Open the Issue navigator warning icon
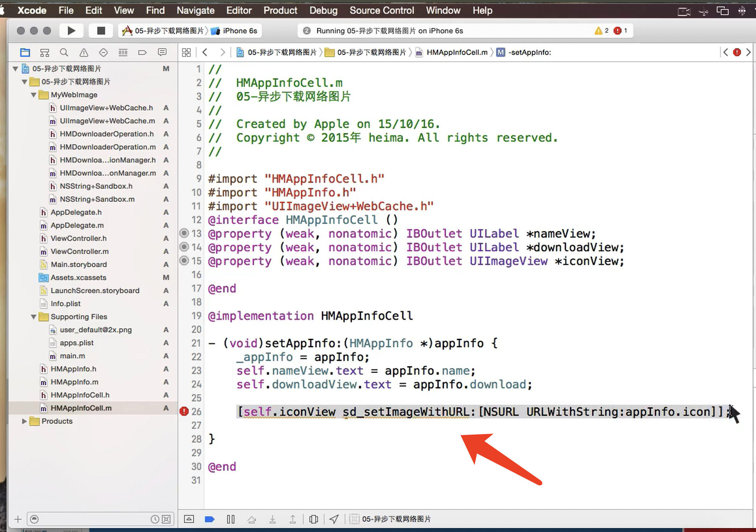The width and height of the screenshot is (756, 532). click(x=84, y=52)
